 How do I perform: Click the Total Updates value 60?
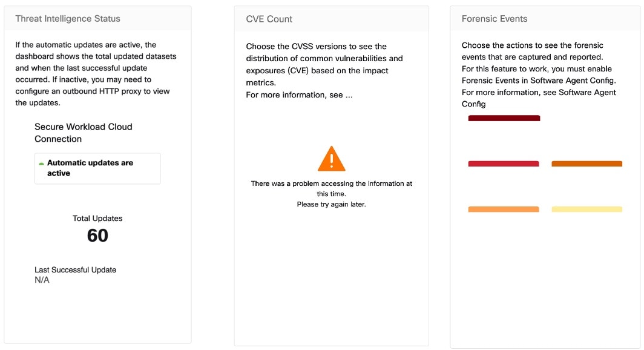pos(98,236)
